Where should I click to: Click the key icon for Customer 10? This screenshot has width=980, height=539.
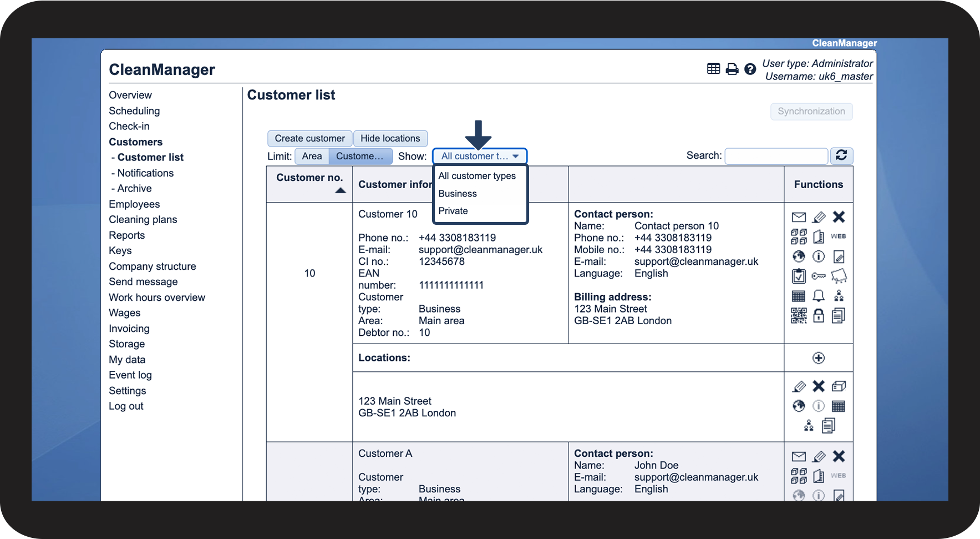tap(819, 276)
